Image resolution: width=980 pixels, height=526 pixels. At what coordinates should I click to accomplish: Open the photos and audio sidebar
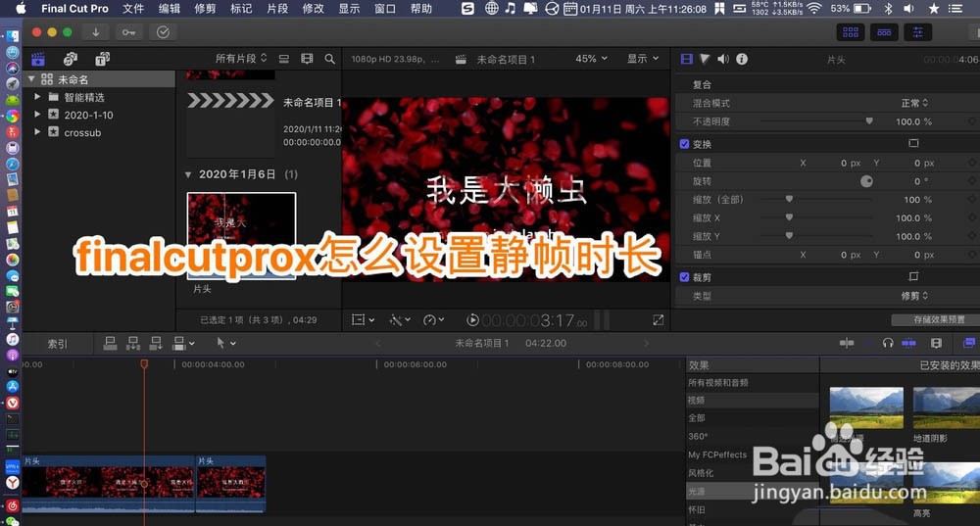[70, 59]
